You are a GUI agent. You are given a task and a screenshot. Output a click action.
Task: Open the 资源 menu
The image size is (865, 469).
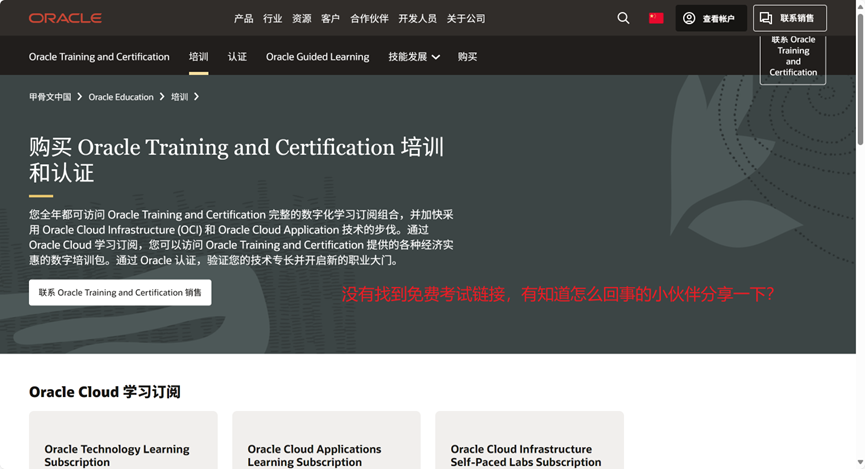[x=302, y=19]
